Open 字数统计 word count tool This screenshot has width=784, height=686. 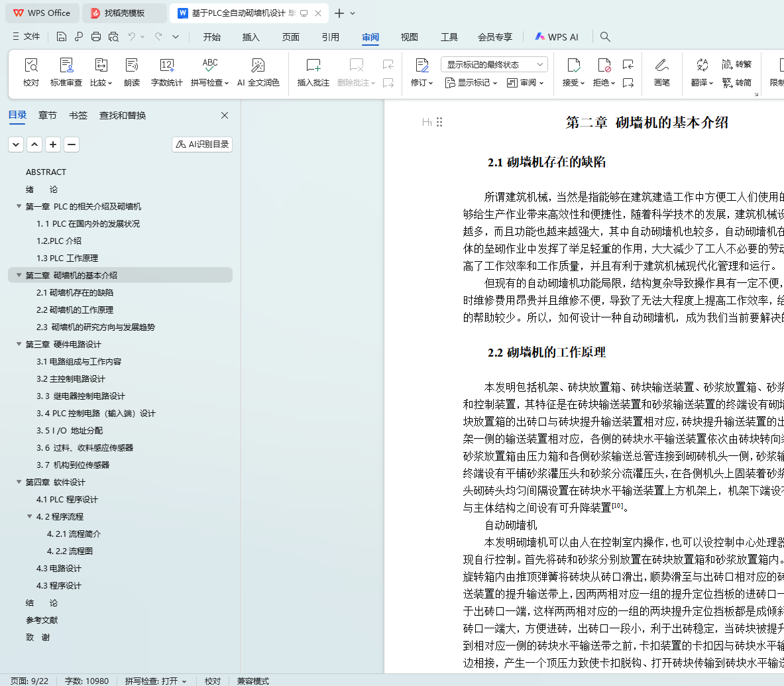(x=166, y=72)
